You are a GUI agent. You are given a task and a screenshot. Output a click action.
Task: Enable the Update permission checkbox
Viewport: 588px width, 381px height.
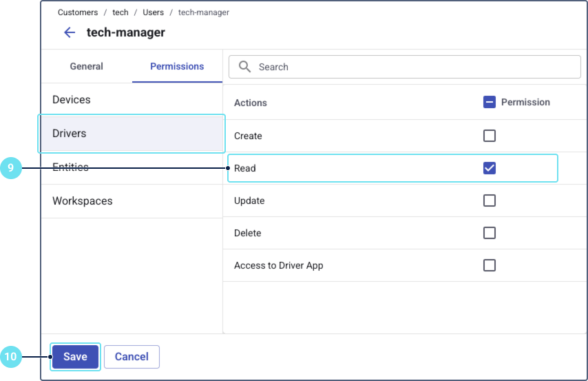click(x=490, y=200)
